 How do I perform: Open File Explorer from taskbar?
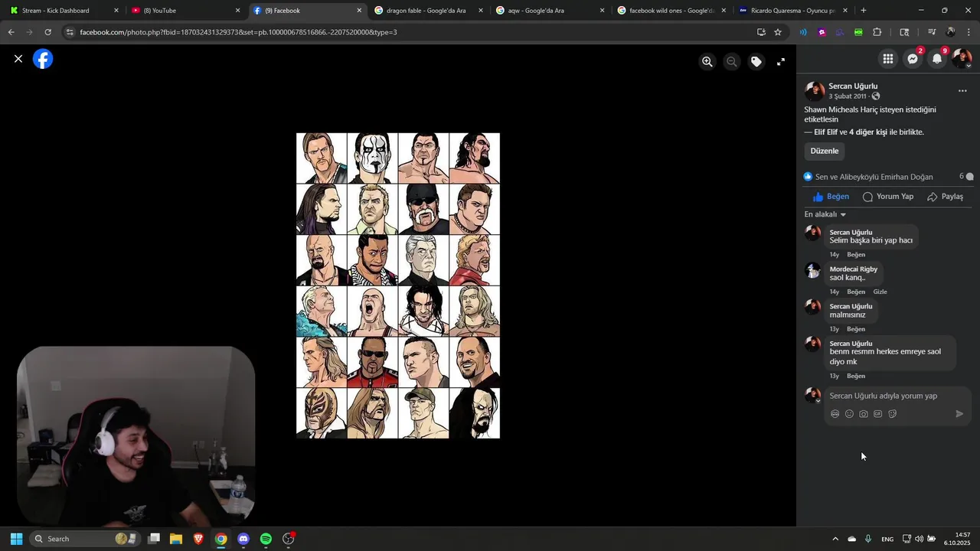(176, 539)
